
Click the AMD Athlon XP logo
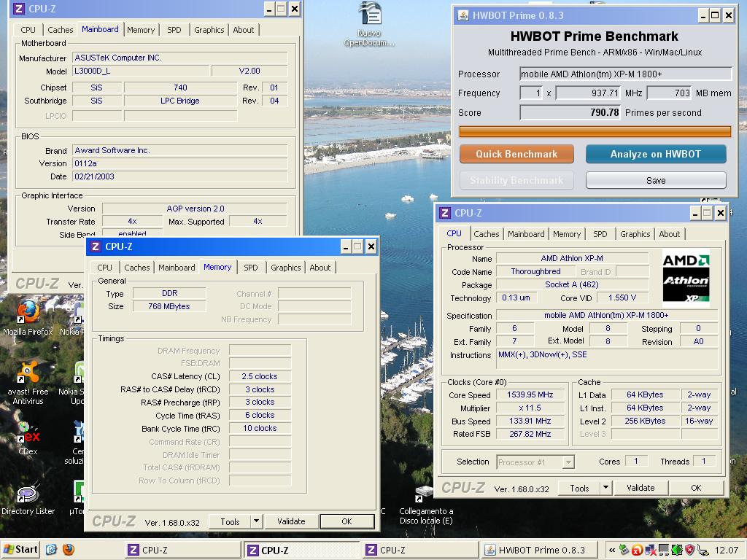(686, 278)
